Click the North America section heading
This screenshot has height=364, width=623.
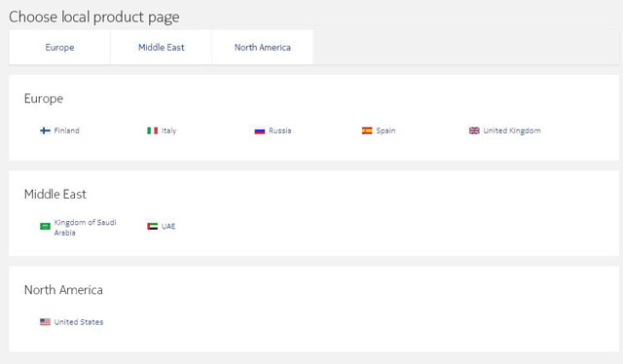pos(63,290)
